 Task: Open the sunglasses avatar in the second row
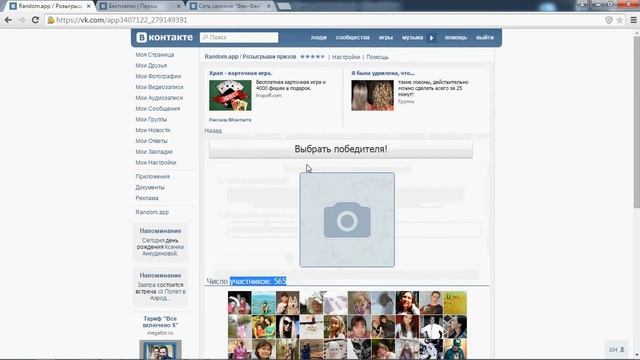[287, 327]
